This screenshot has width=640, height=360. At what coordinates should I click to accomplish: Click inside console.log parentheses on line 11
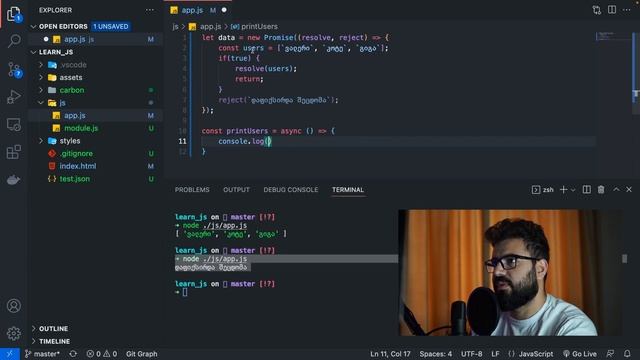coord(269,141)
